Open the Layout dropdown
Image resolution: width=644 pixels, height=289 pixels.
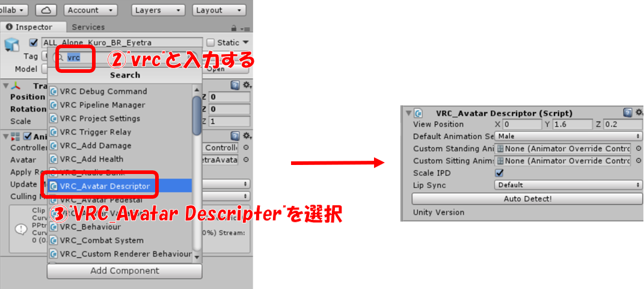219,10
